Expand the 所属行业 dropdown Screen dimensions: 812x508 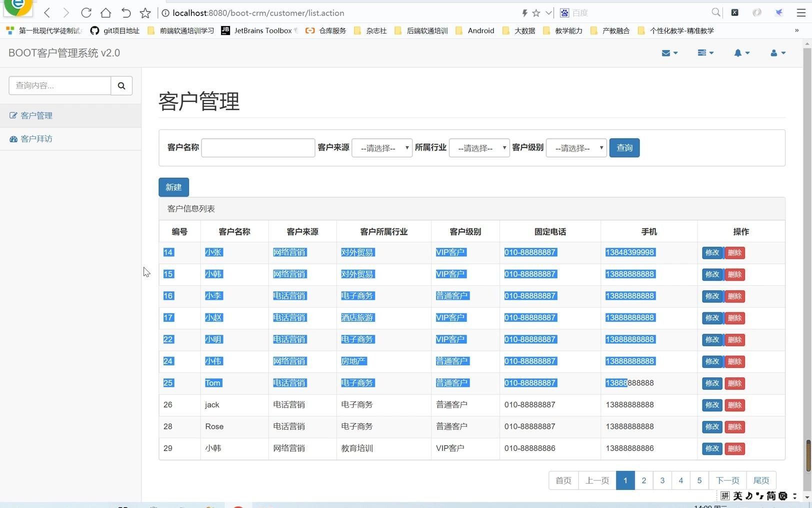tap(479, 148)
